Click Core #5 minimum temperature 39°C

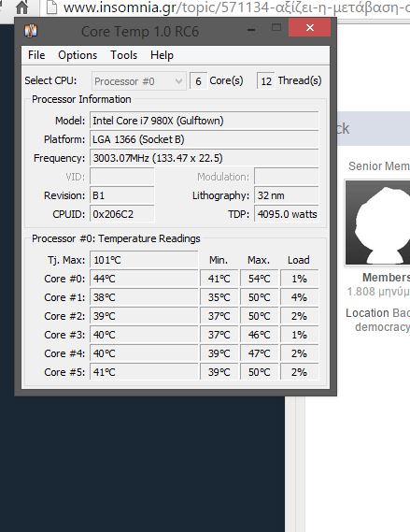(219, 372)
